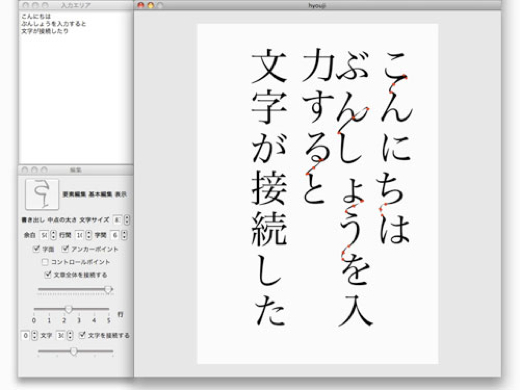Close the hyouji window
Screen dimensions: 520x390
[x=141, y=5]
